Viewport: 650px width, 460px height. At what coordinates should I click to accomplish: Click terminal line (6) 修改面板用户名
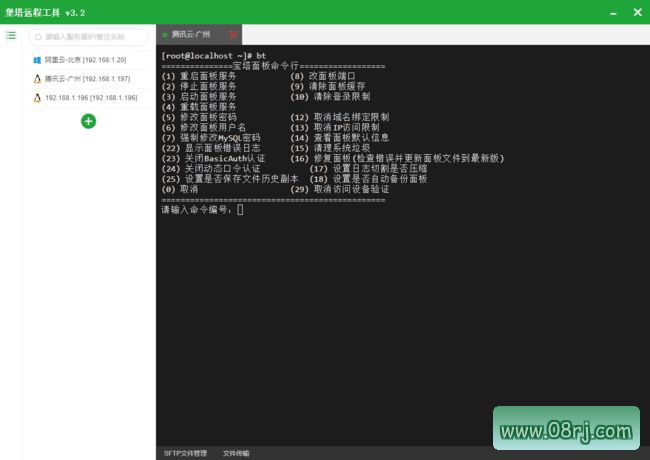click(x=204, y=128)
